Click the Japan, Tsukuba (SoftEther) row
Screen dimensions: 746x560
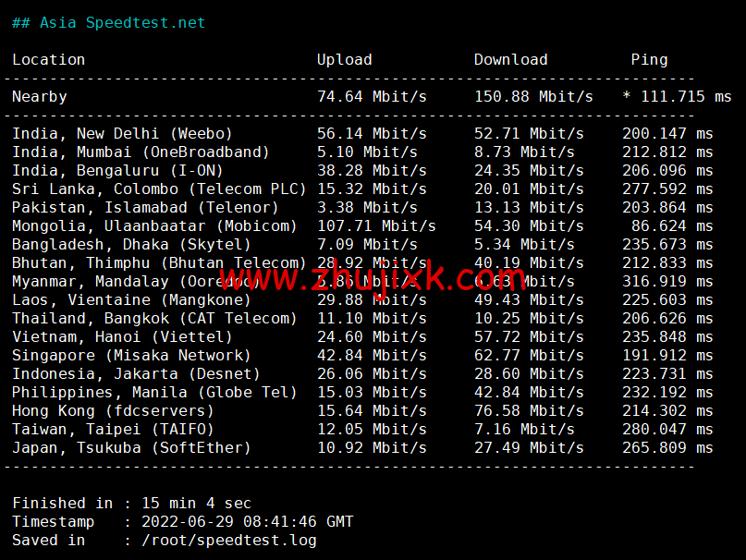click(x=362, y=447)
